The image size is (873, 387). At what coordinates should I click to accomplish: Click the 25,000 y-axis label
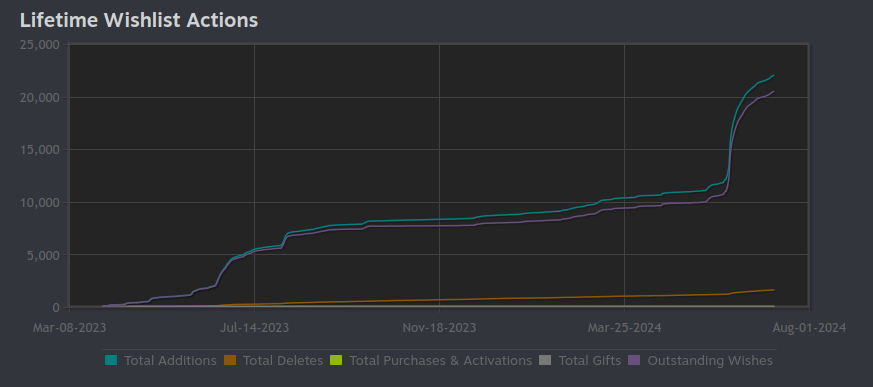coord(40,45)
